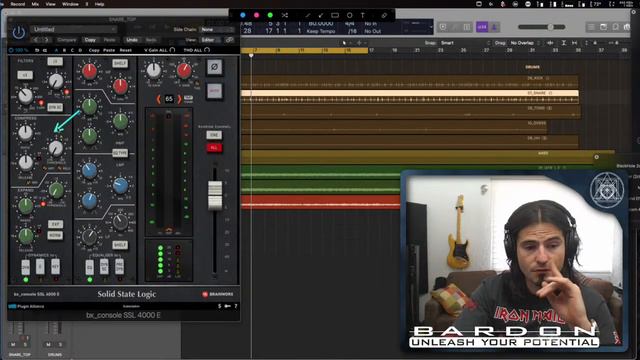The image size is (640, 360).
Task: Toggle the EQ TYPE button
Action: [120, 153]
